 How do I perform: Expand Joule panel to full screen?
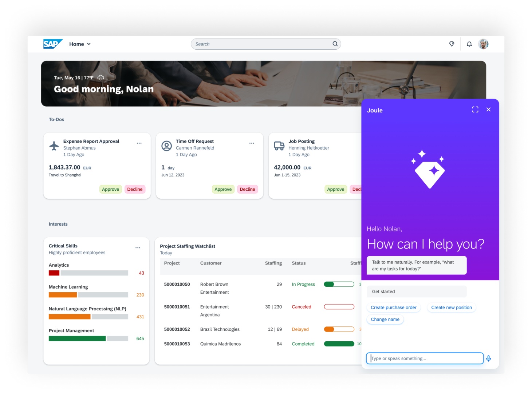point(475,110)
